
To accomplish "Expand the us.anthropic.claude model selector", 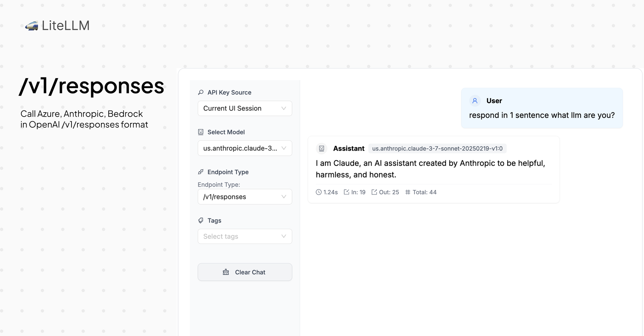I will (x=245, y=148).
